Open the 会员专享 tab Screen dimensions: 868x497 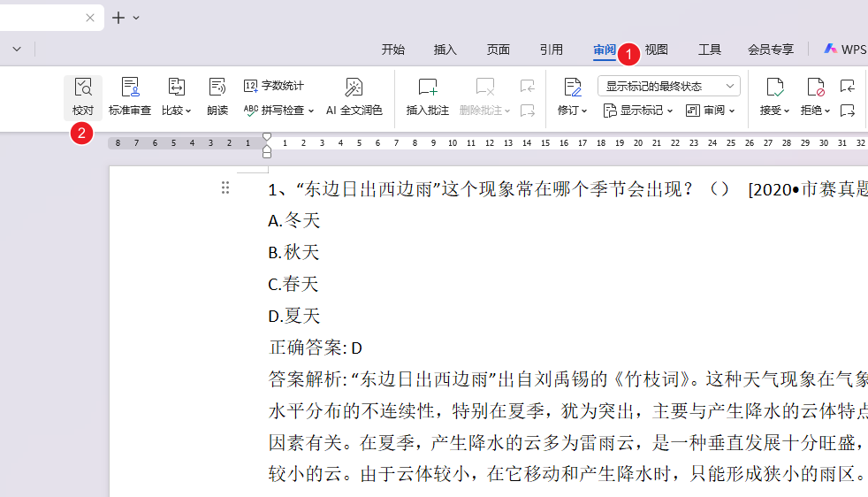(x=771, y=50)
